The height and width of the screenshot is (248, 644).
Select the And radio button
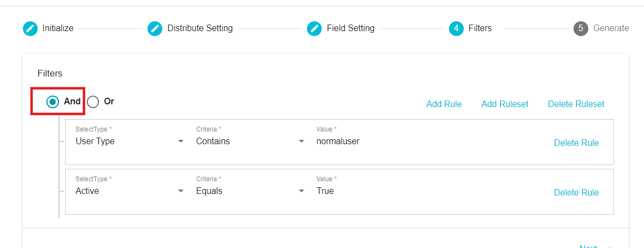52,102
